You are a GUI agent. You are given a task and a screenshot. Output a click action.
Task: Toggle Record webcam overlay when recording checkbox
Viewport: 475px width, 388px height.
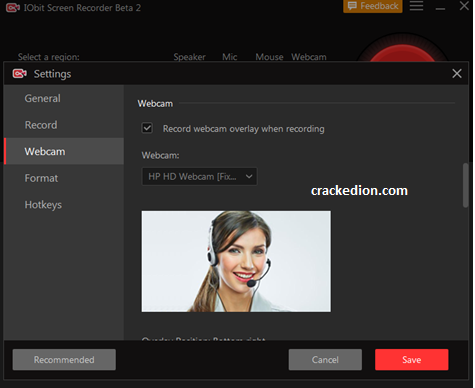pos(147,128)
